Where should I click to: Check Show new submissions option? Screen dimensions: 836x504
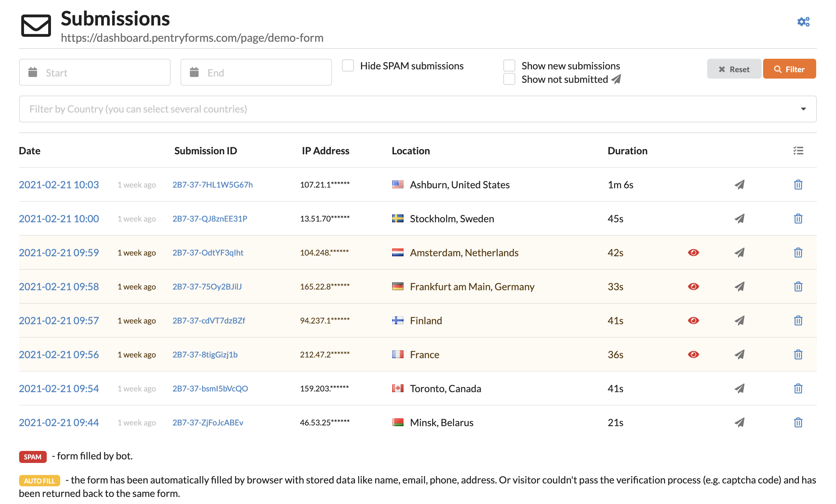click(509, 66)
